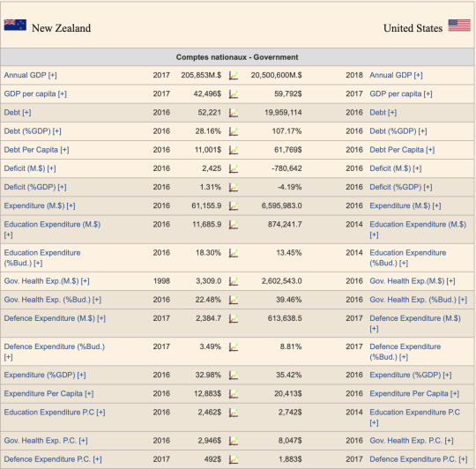Image resolution: width=476 pixels, height=469 pixels.
Task: Click left Expenditure (%GDP) link
Action: click(45, 375)
